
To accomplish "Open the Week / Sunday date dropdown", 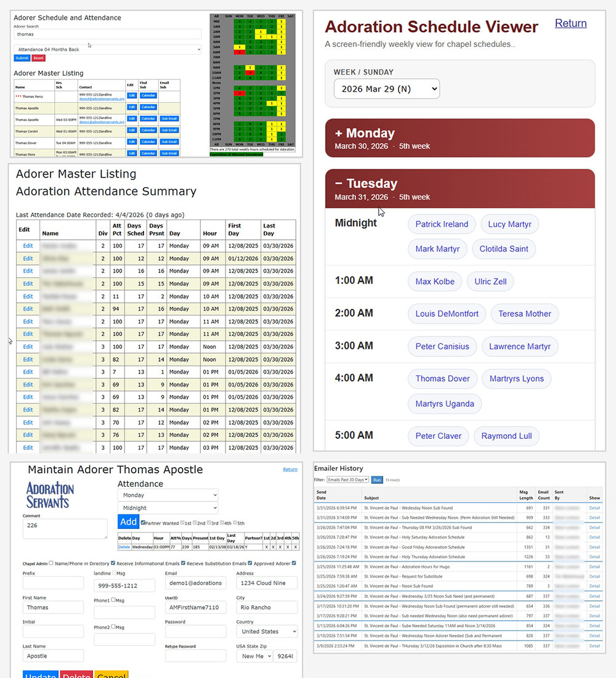I will (386, 89).
